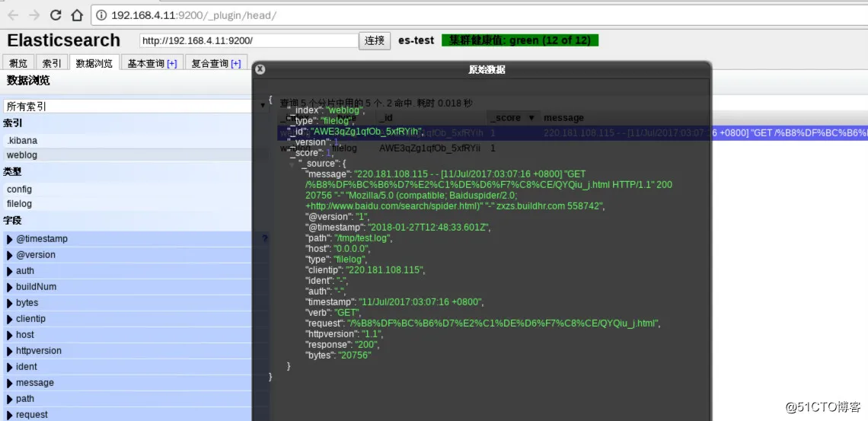Click the message column header
Screen dimensions: 868x421
(x=563, y=118)
